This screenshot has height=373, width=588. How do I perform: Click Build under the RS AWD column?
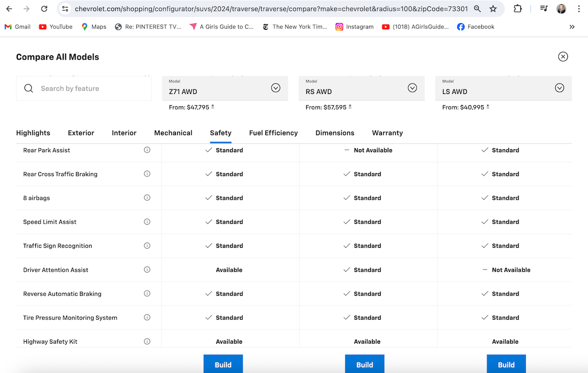click(365, 364)
